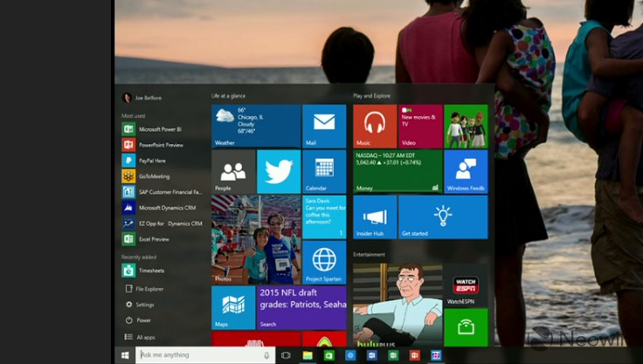This screenshot has height=364, width=643.
Task: Launch PowerPoint Preview from the list
Action: pyautogui.click(x=162, y=145)
